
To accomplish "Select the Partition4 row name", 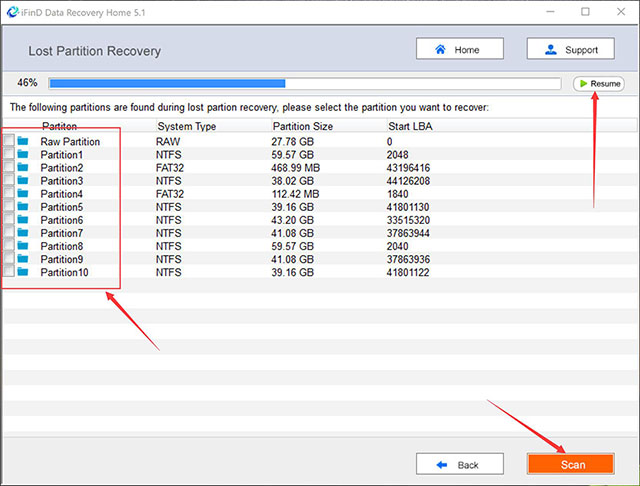I will point(61,194).
